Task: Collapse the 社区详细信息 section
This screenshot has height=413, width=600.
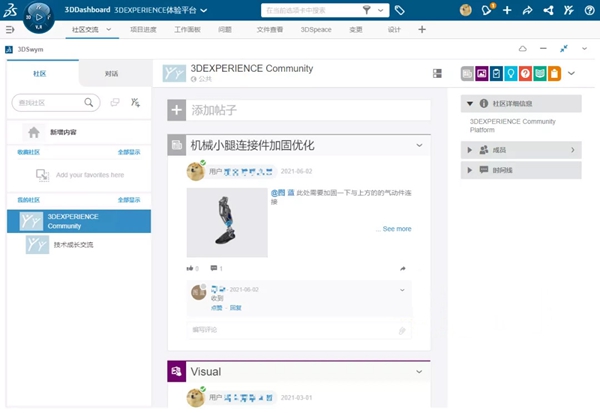Action: (x=470, y=103)
